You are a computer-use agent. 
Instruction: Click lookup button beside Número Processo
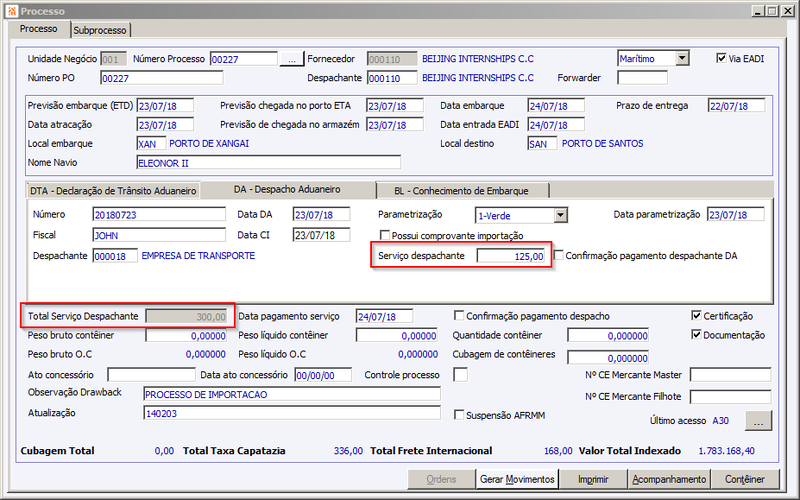pyautogui.click(x=291, y=59)
